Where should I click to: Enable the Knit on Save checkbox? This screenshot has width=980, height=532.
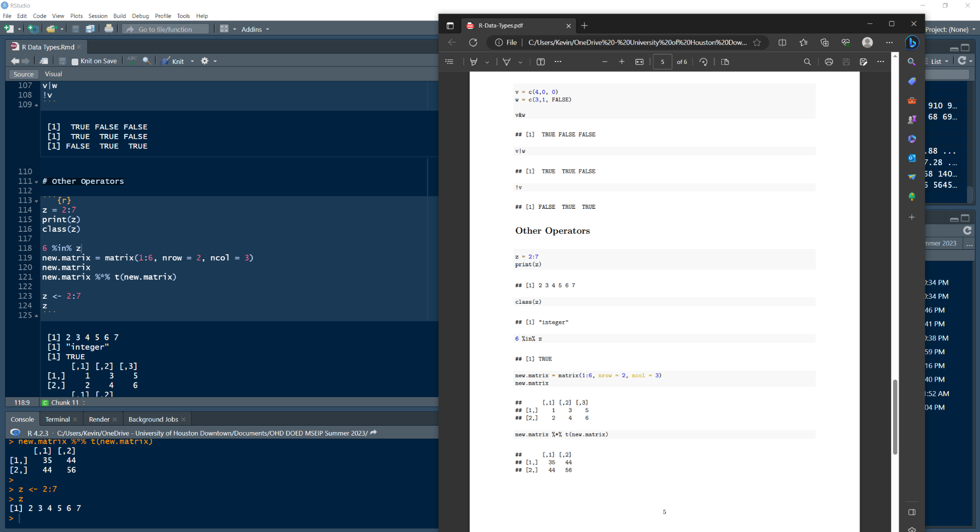point(75,61)
